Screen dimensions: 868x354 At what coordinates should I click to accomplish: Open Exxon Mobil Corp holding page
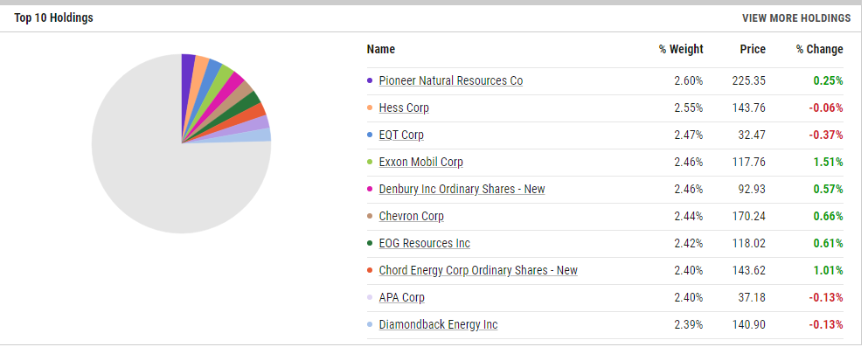pos(420,162)
